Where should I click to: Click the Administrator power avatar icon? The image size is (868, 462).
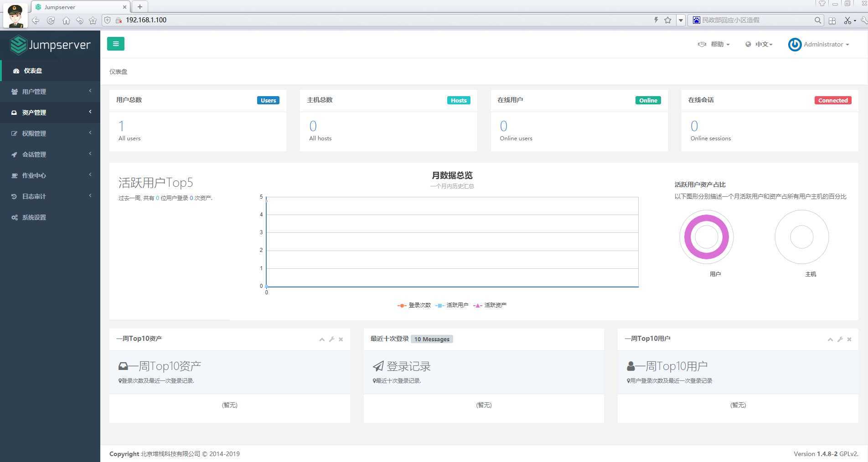click(795, 44)
